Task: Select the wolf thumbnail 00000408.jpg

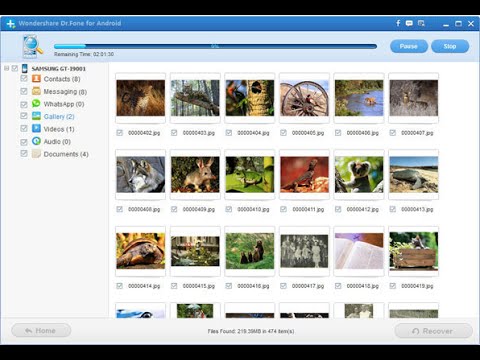Action: point(141,175)
